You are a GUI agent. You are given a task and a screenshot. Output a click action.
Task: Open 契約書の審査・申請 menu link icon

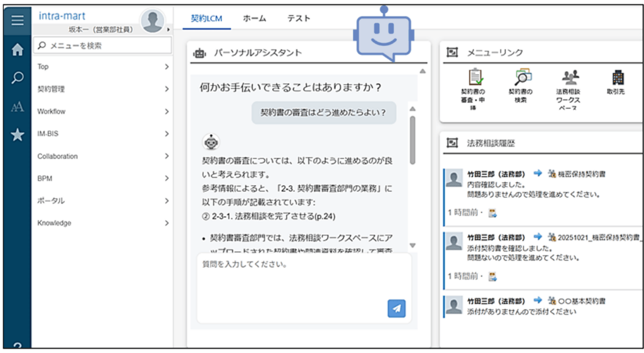tap(475, 77)
